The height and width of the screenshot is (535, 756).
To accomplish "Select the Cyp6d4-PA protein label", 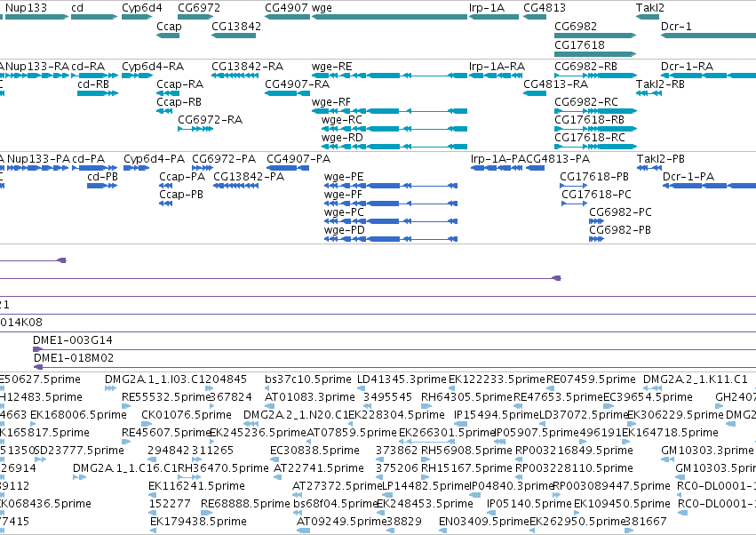I will tap(154, 159).
